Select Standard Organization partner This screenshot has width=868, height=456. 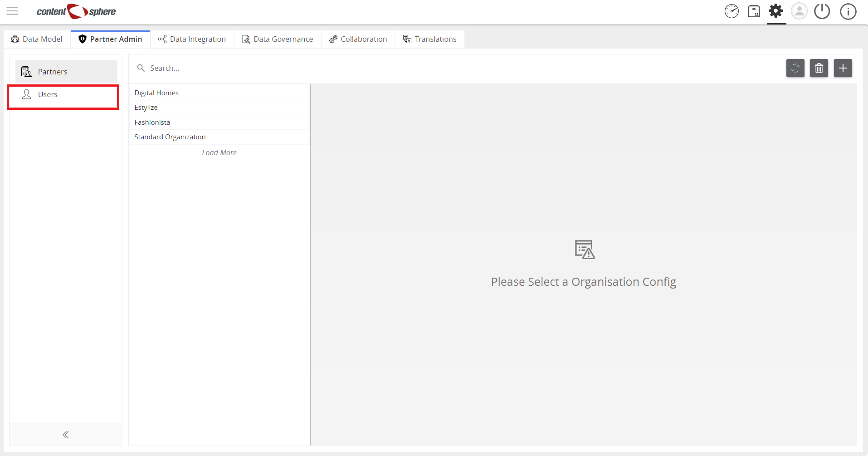tap(219, 137)
